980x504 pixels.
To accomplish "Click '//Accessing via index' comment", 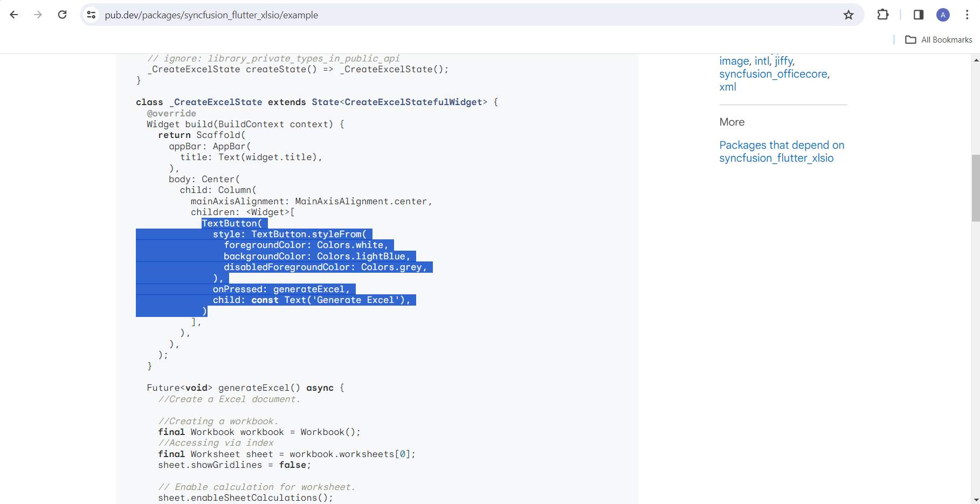I will click(x=216, y=443).
